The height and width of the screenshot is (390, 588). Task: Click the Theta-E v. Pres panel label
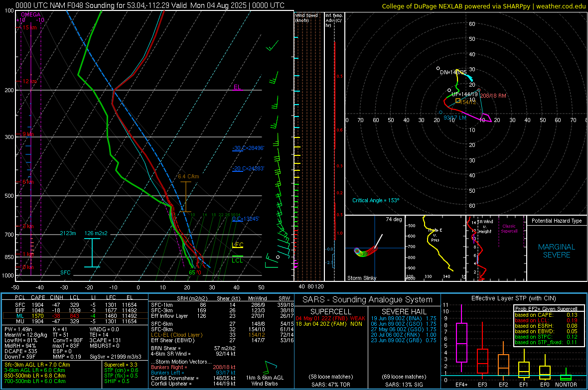point(435,235)
